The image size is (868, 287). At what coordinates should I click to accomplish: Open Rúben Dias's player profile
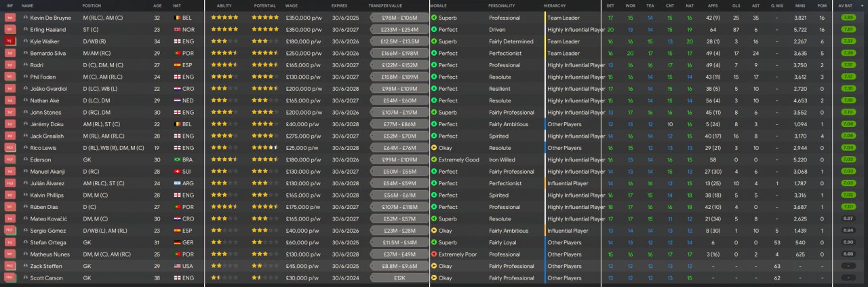coord(46,207)
